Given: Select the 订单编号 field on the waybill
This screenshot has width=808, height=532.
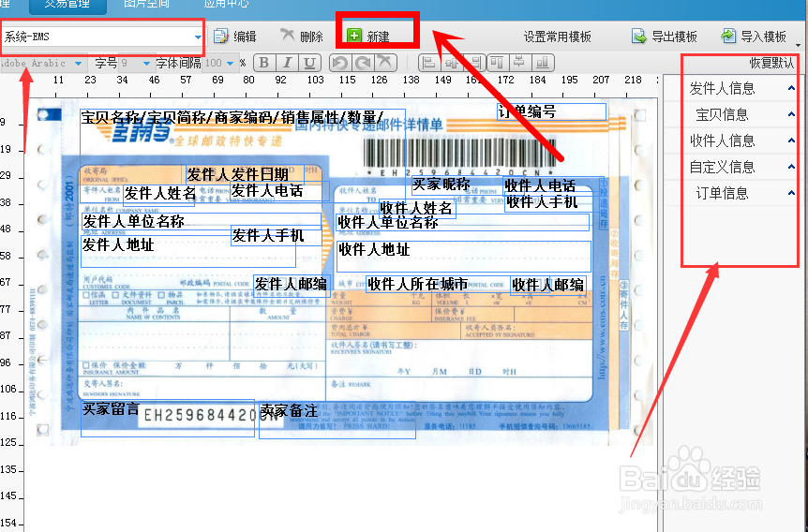Looking at the screenshot, I should tap(551, 111).
